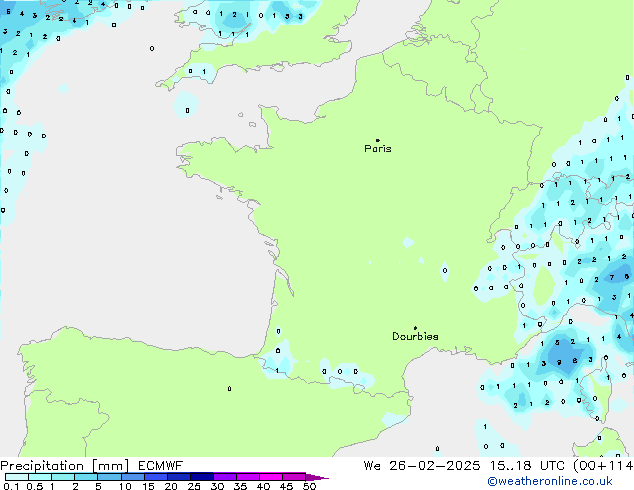The width and height of the screenshot is (634, 490).
Task: Click the legend value '35'
Action: (x=240, y=486)
